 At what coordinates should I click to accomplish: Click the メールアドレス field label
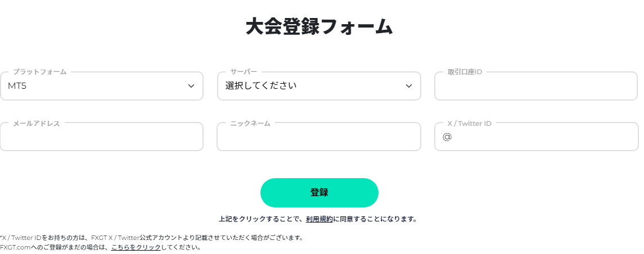click(36, 123)
